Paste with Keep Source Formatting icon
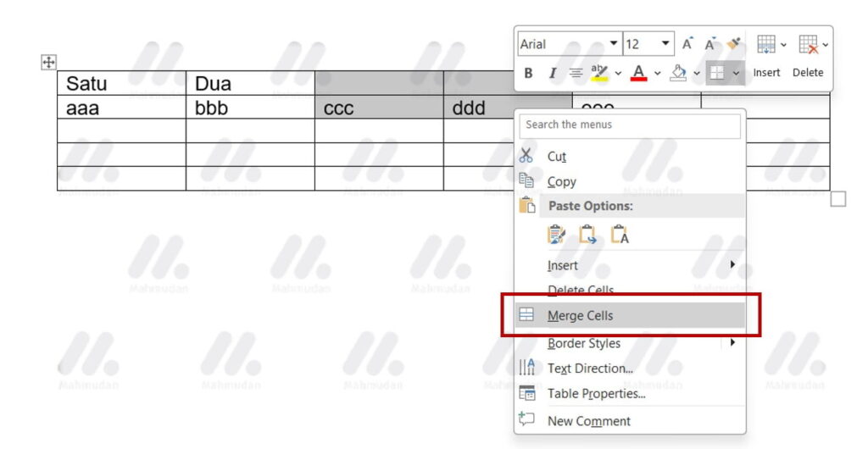Screen dimensions: 868x449 pyautogui.click(x=557, y=235)
